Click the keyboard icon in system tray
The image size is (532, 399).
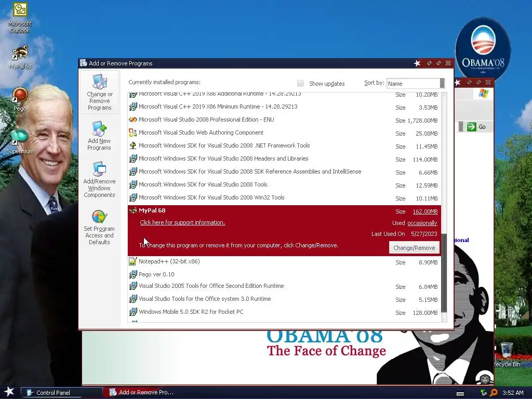(x=460, y=393)
